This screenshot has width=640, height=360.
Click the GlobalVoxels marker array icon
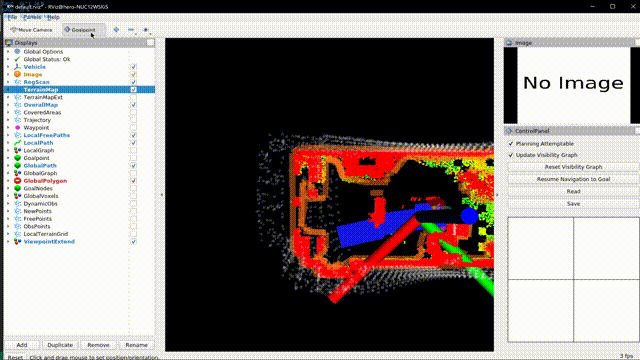coord(17,196)
